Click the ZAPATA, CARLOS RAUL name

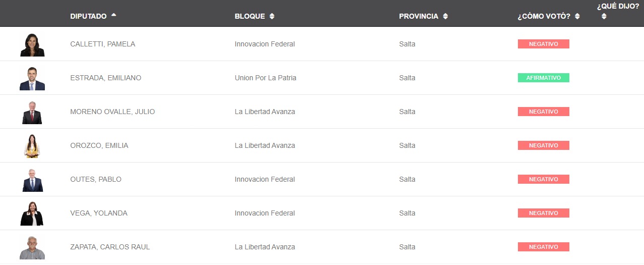point(110,247)
